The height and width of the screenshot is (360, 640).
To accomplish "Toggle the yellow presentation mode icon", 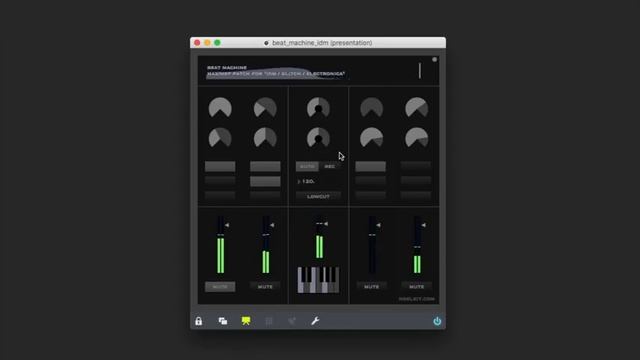I will pyautogui.click(x=246, y=321).
